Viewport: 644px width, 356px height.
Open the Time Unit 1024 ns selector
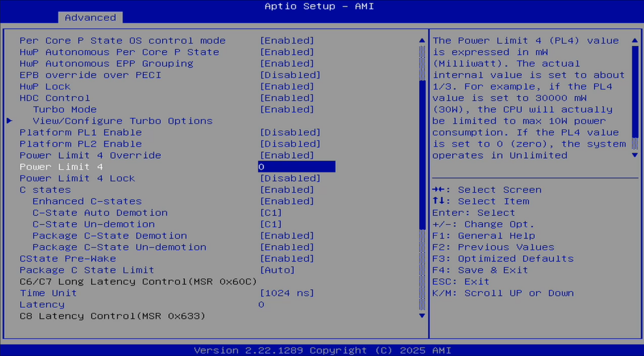click(287, 293)
